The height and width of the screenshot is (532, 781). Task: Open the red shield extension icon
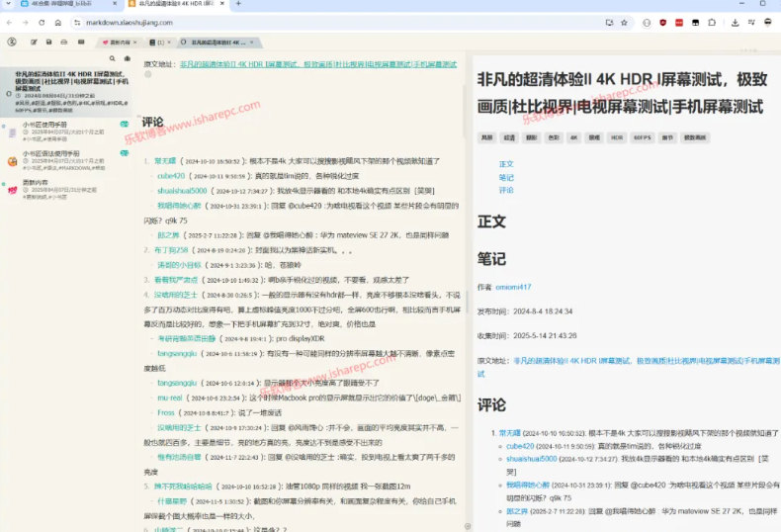tap(663, 23)
